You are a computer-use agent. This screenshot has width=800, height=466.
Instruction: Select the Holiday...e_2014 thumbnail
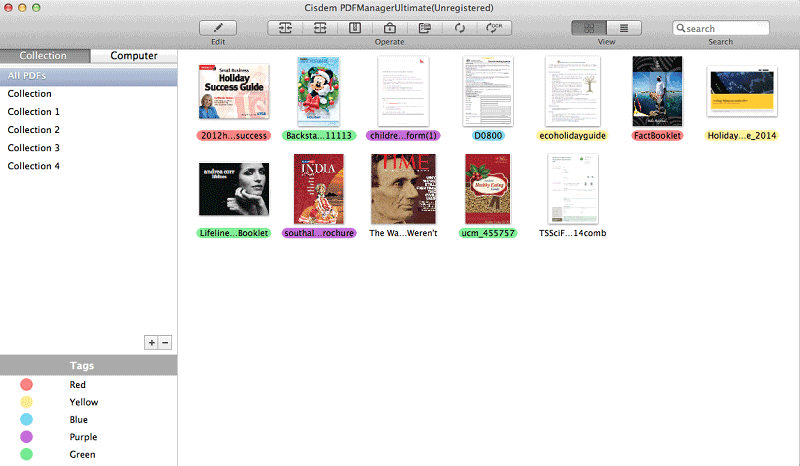[742, 91]
